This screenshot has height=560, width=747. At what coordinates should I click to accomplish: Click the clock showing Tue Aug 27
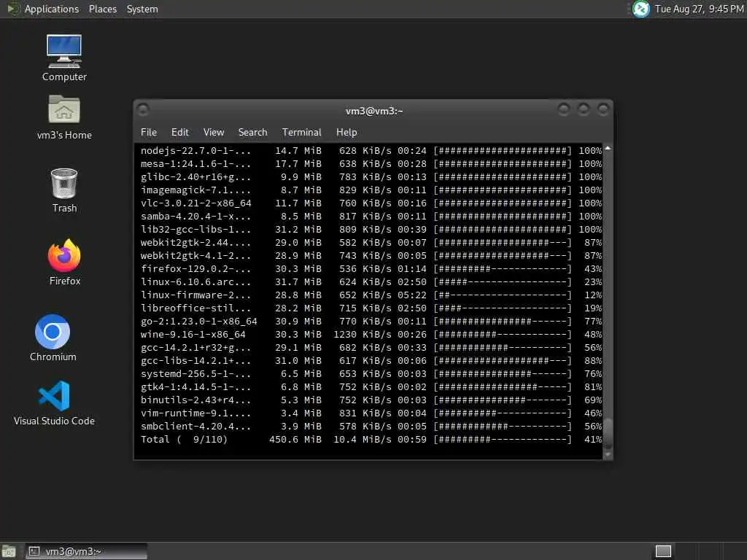[699, 9]
